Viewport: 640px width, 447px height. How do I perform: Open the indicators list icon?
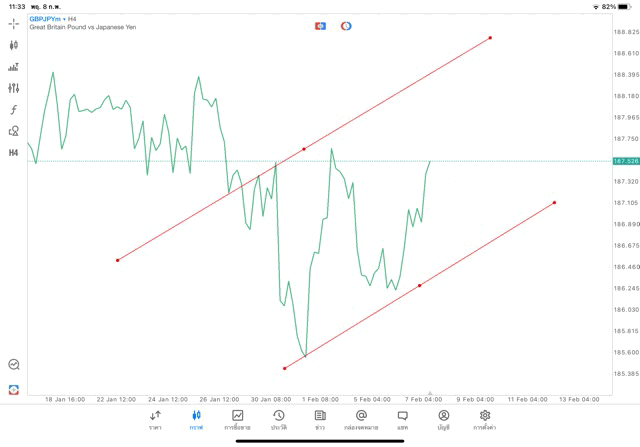tap(14, 67)
